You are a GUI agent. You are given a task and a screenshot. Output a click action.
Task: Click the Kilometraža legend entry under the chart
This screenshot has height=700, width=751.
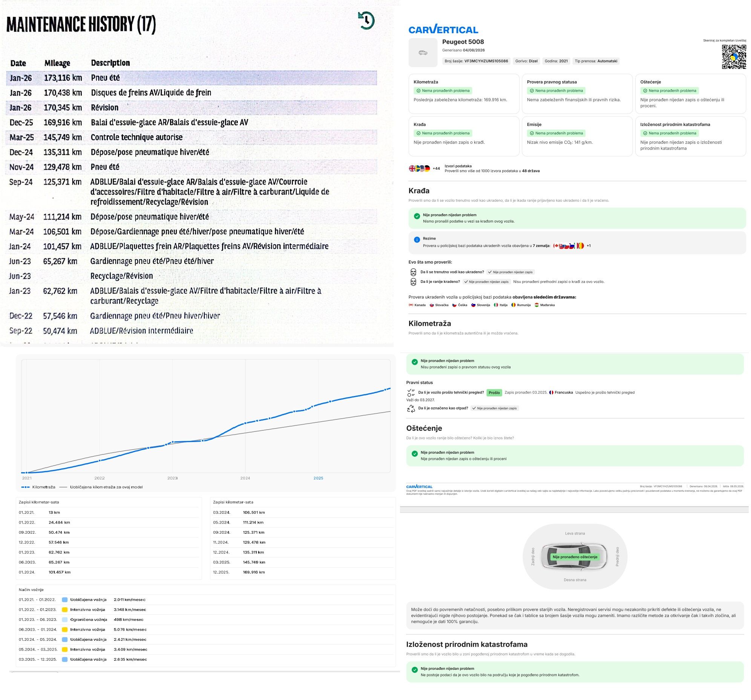pyautogui.click(x=38, y=487)
